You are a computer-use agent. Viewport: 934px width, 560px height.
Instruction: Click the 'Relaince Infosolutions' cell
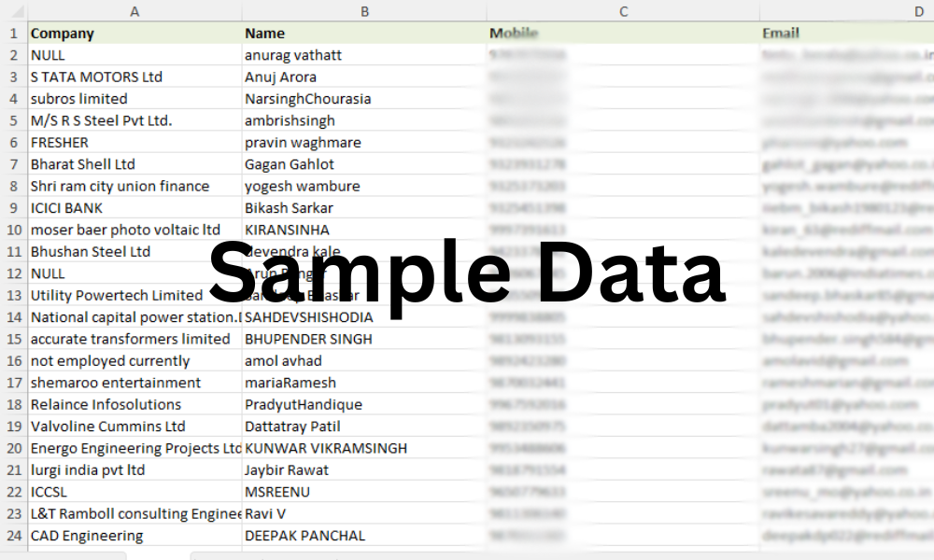coord(134,405)
